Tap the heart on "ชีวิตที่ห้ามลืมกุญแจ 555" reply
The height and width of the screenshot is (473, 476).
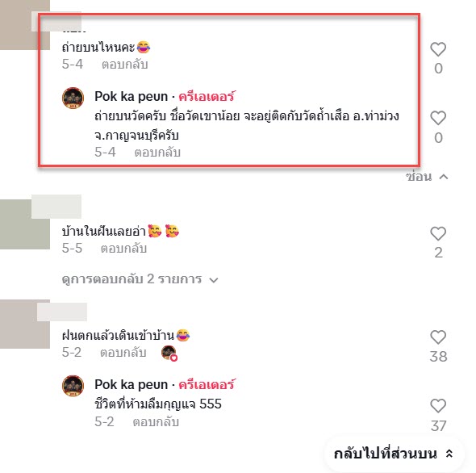tap(438, 406)
